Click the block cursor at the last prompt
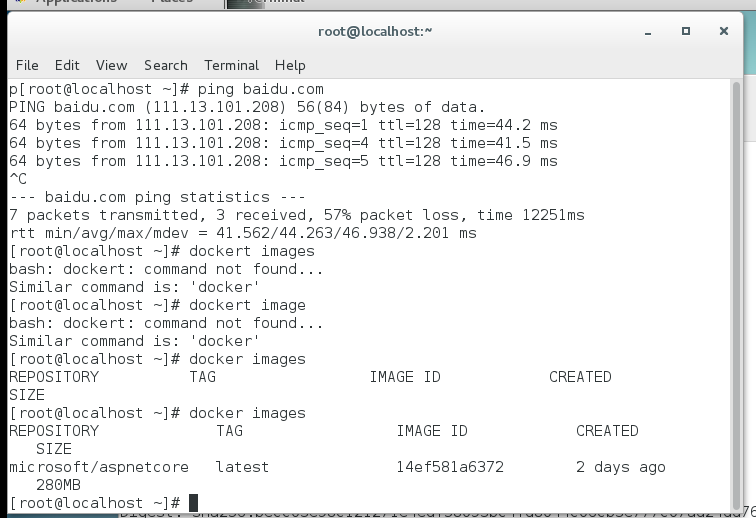Screen dimensions: 756x518 tap(193, 502)
